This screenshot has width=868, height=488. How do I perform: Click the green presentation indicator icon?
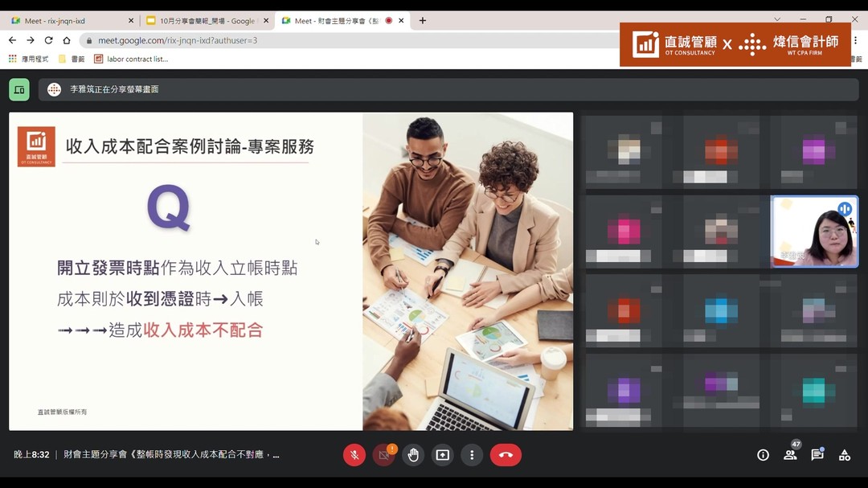(19, 90)
